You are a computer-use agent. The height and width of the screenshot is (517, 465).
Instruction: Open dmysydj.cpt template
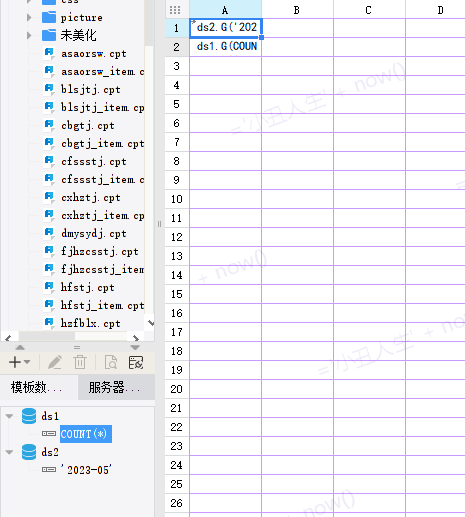(x=94, y=233)
